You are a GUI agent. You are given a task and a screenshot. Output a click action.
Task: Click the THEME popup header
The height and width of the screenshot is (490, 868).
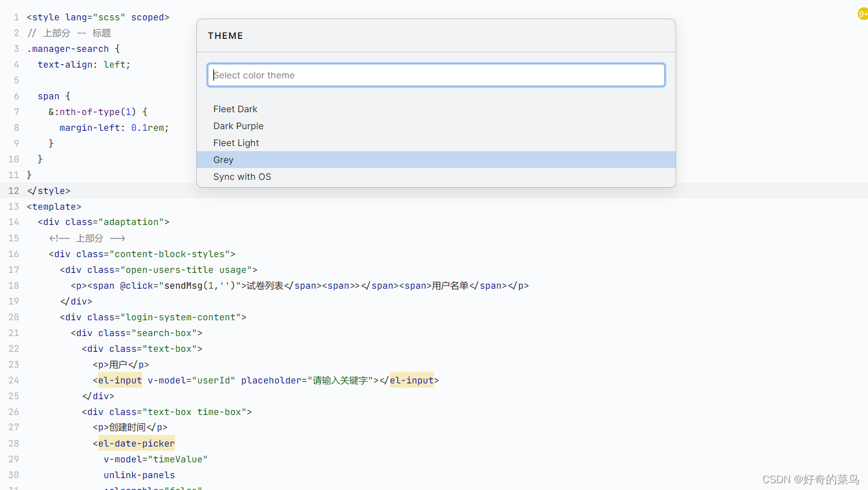[x=225, y=36]
